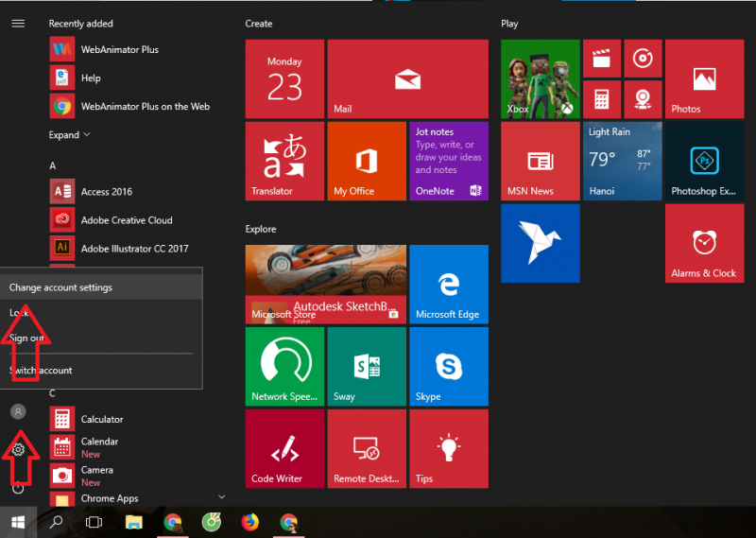Select Switch account option
Image resolution: width=756 pixels, height=538 pixels.
pyautogui.click(x=101, y=370)
